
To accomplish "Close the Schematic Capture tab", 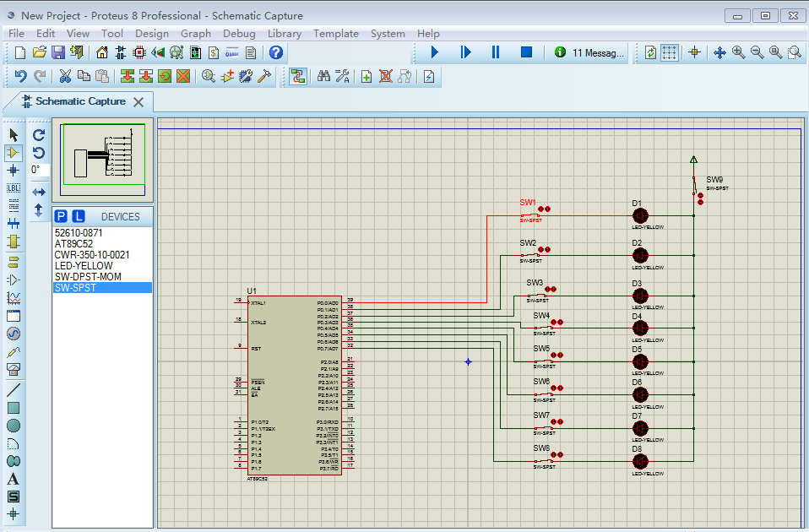I will tap(138, 102).
